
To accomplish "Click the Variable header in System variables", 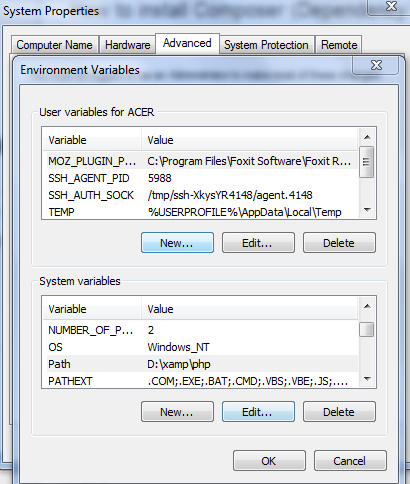I will coord(92,309).
